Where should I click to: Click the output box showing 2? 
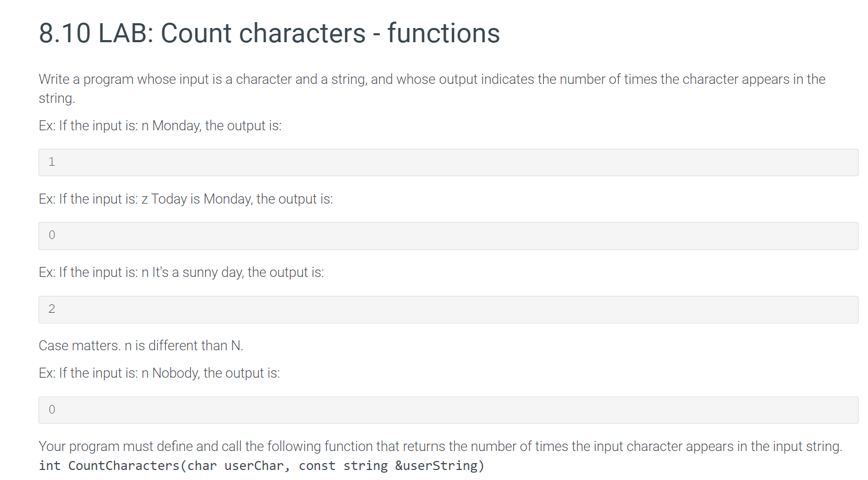[x=448, y=310]
